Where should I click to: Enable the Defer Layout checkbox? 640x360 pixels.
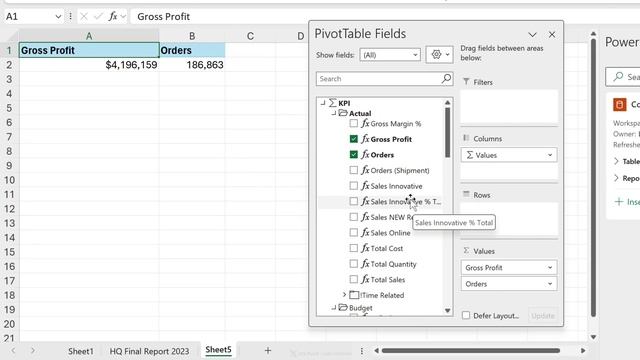(466, 315)
